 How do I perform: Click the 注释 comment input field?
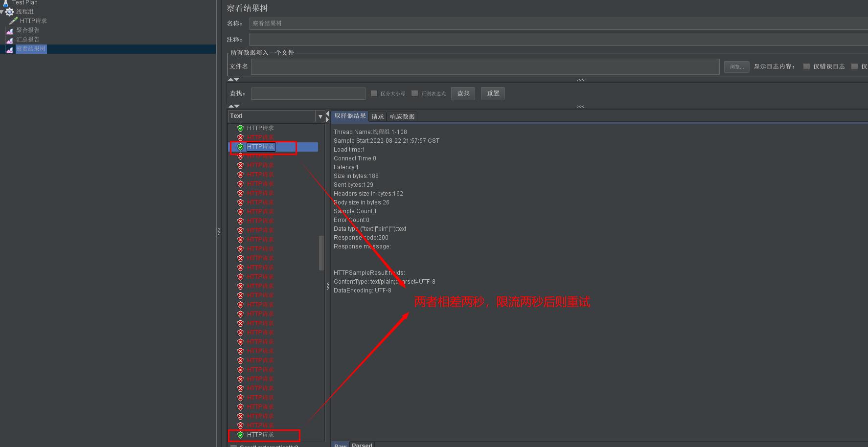tap(558, 40)
